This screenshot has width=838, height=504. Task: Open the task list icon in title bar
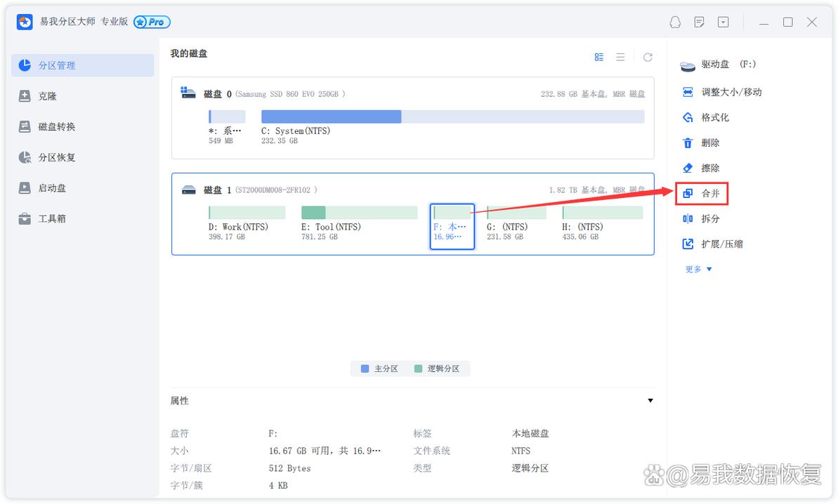pyautogui.click(x=699, y=22)
